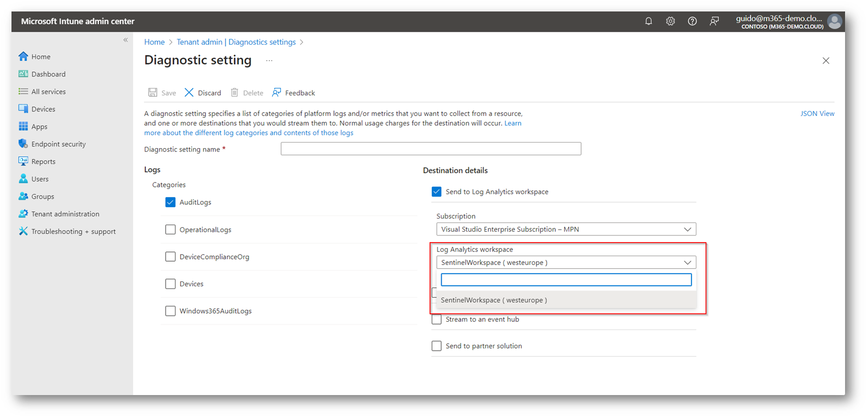
Task: Click Tenant admin | Diagnostics settings breadcrumb
Action: 236,42
